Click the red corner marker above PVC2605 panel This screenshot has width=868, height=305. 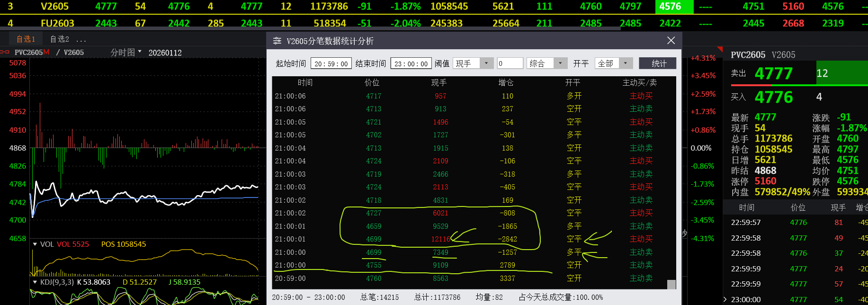(x=720, y=49)
